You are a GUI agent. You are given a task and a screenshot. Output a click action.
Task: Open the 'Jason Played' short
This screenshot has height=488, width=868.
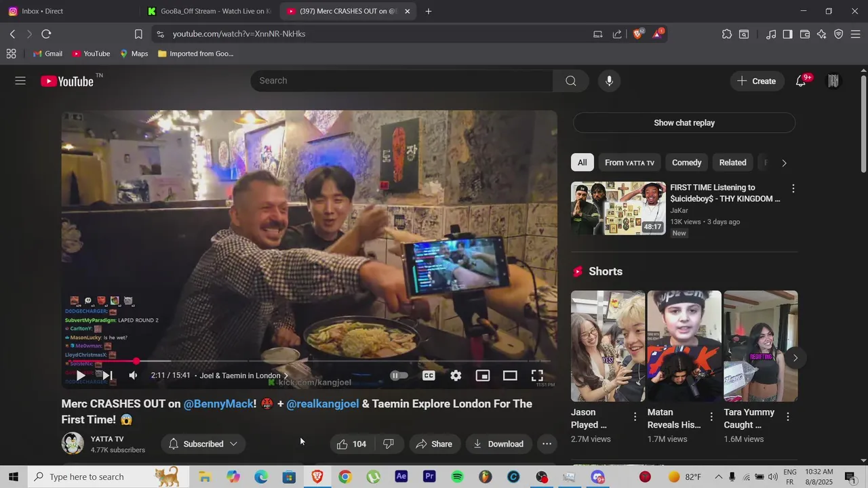pyautogui.click(x=608, y=346)
